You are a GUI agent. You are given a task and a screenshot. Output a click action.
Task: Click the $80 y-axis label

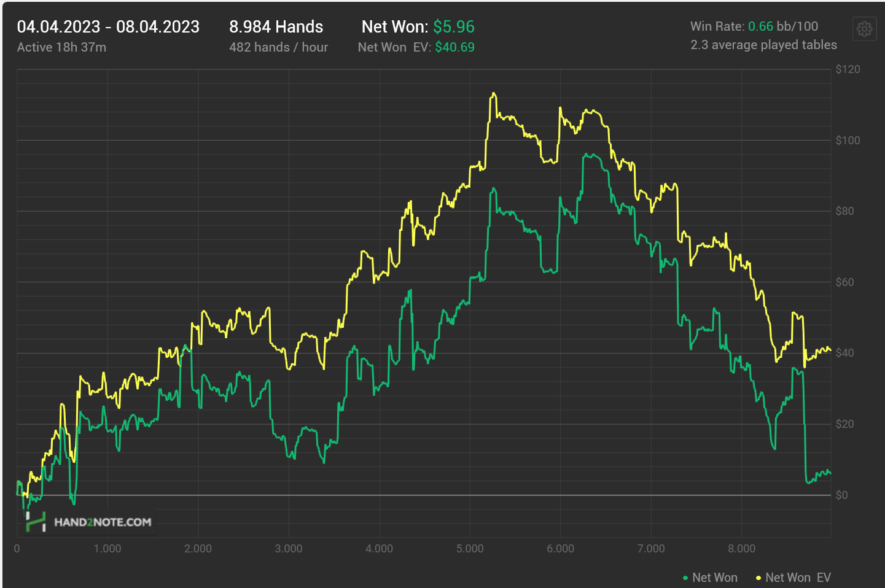[845, 211]
